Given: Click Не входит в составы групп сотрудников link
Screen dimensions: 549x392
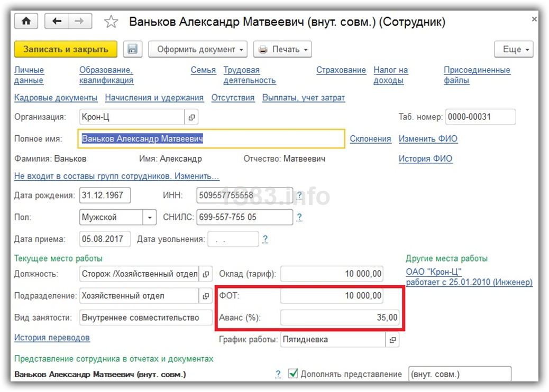Looking at the screenshot, I should [116, 176].
